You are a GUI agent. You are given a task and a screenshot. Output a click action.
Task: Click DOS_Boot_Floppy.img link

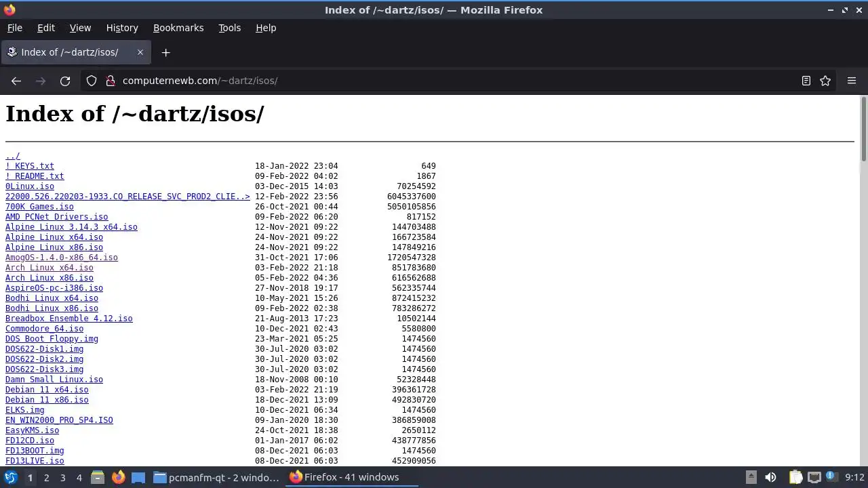52,339
